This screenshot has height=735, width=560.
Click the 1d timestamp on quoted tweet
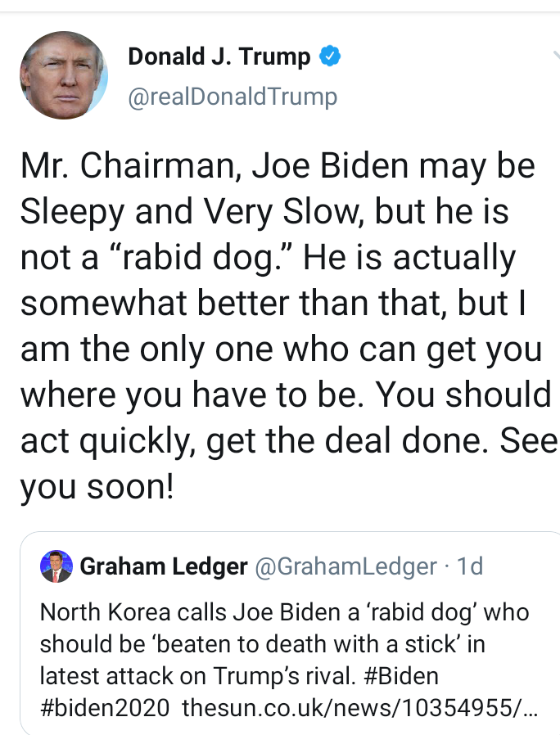click(469, 566)
